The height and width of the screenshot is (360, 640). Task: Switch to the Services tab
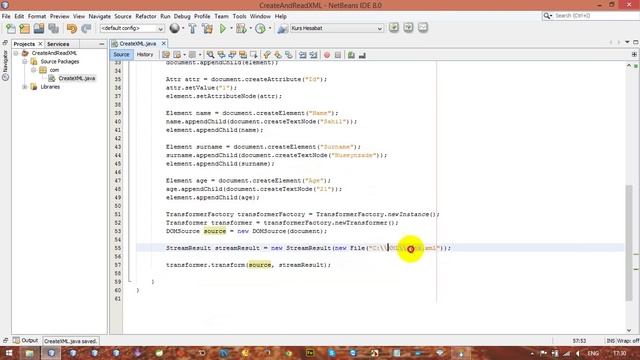pos(58,44)
